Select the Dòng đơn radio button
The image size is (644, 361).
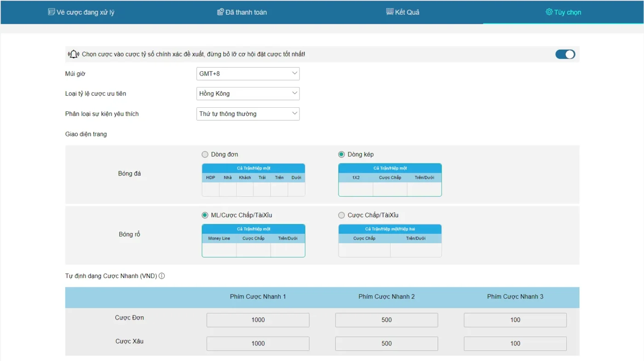(205, 154)
